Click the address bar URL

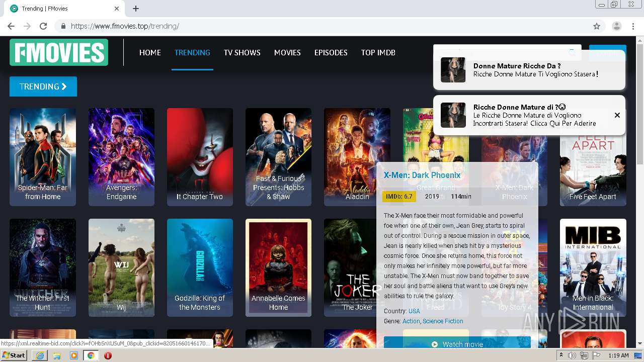point(125,26)
